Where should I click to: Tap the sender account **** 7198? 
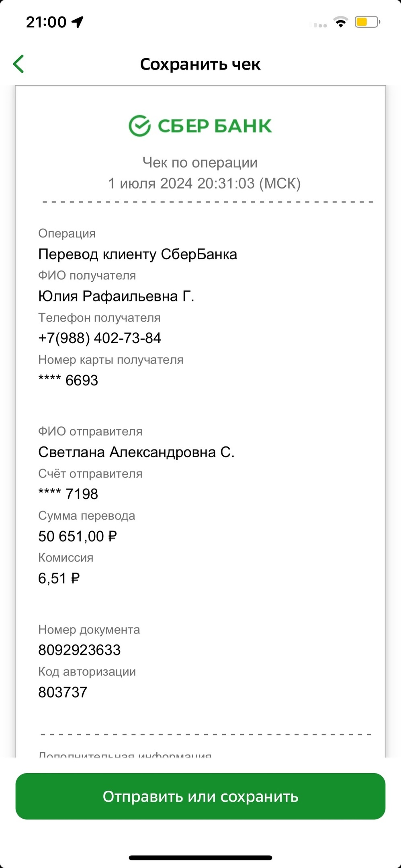pyautogui.click(x=68, y=494)
